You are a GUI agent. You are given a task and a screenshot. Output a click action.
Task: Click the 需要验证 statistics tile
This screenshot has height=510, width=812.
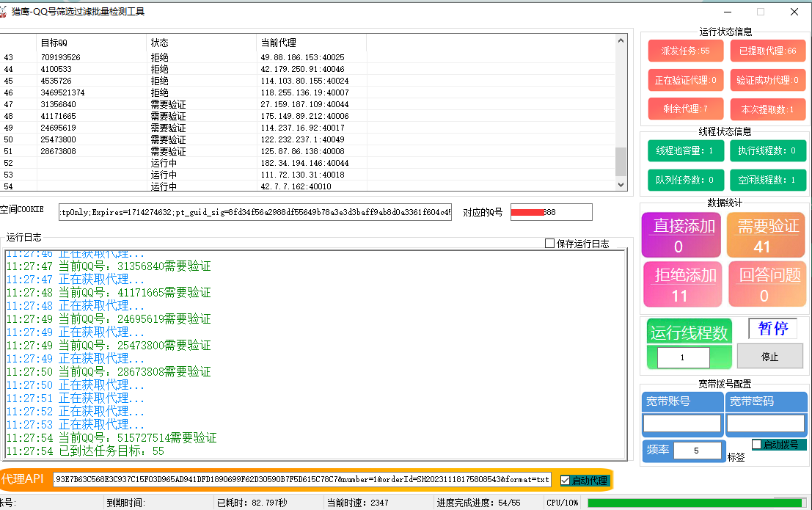(x=766, y=235)
